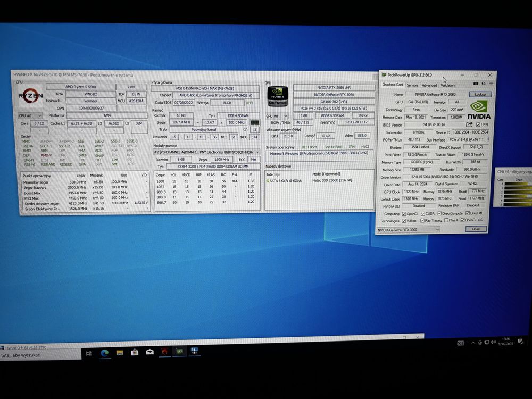The image size is (532, 399).
Task: Click the volume tray icon
Action: coord(493,342)
